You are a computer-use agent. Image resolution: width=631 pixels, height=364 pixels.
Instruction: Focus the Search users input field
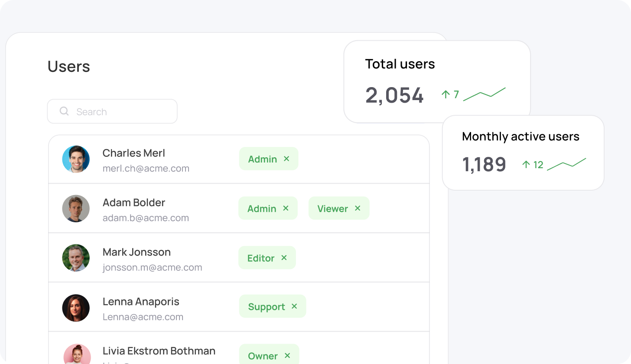121,112
